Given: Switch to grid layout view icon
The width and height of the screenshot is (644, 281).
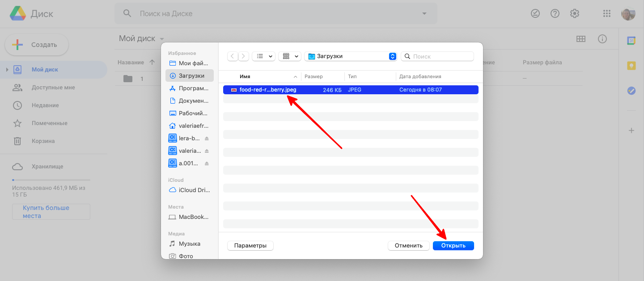Looking at the screenshot, I should pos(581,39).
